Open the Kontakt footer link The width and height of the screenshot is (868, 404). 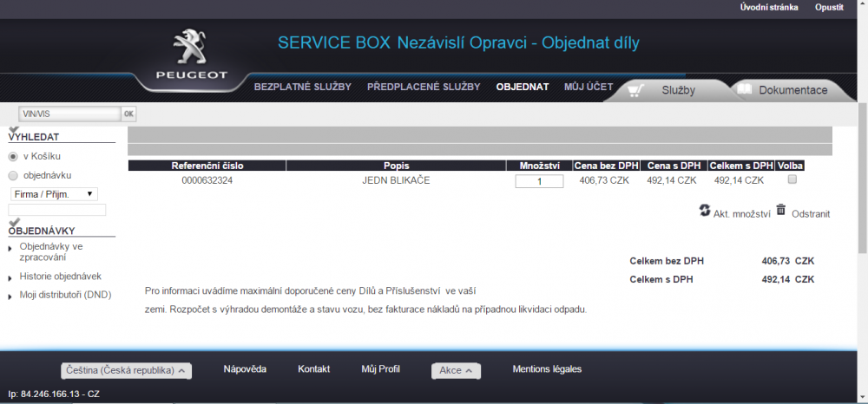point(314,369)
